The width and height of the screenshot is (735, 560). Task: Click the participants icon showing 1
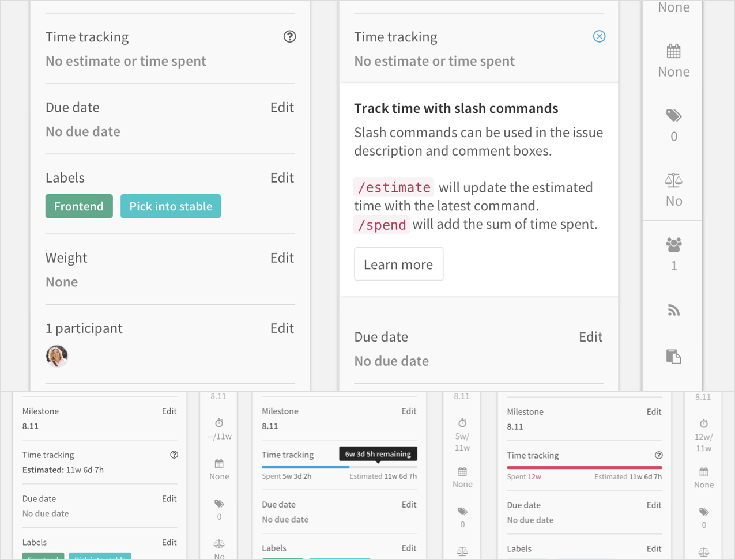pyautogui.click(x=673, y=245)
